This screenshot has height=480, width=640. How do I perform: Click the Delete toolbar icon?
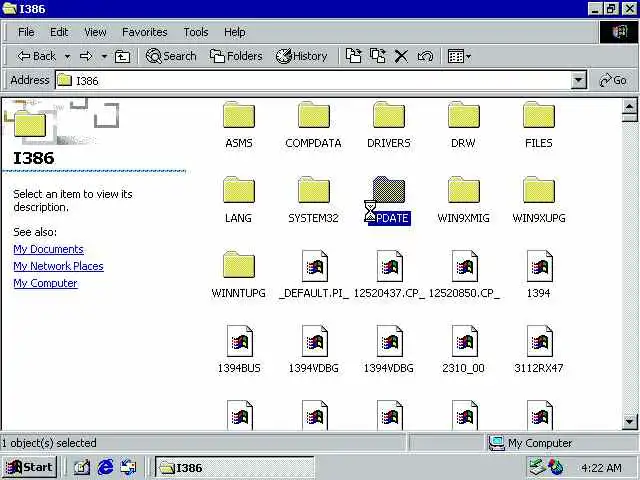pyautogui.click(x=401, y=56)
